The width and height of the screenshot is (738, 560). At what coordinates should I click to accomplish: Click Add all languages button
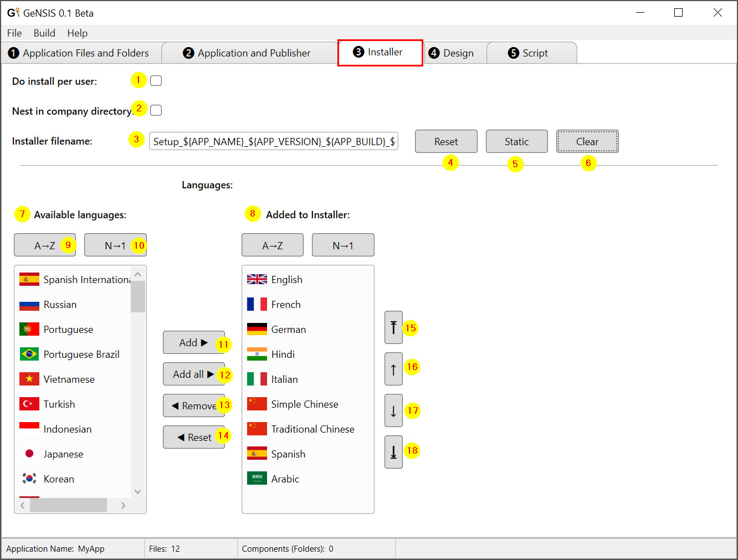pos(194,374)
